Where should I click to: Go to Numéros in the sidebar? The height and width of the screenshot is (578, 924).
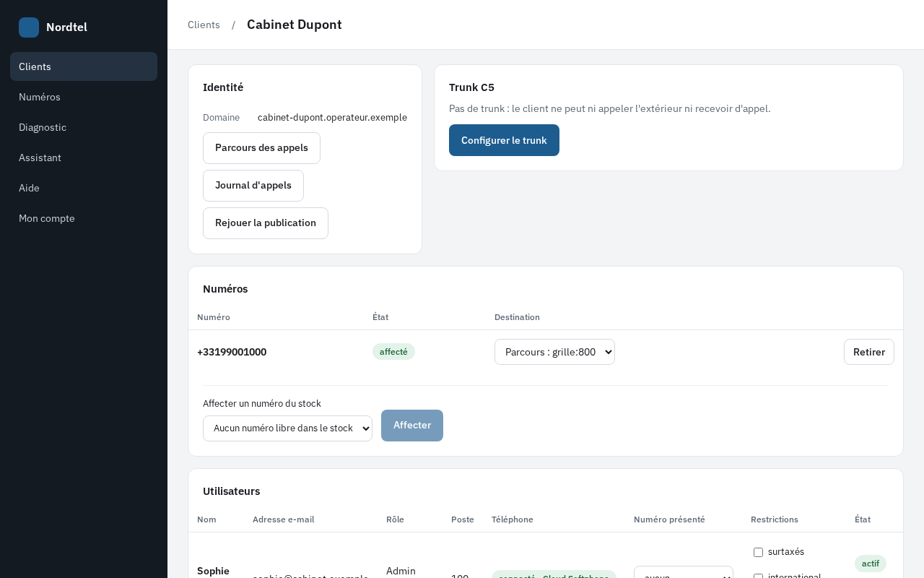[84, 97]
